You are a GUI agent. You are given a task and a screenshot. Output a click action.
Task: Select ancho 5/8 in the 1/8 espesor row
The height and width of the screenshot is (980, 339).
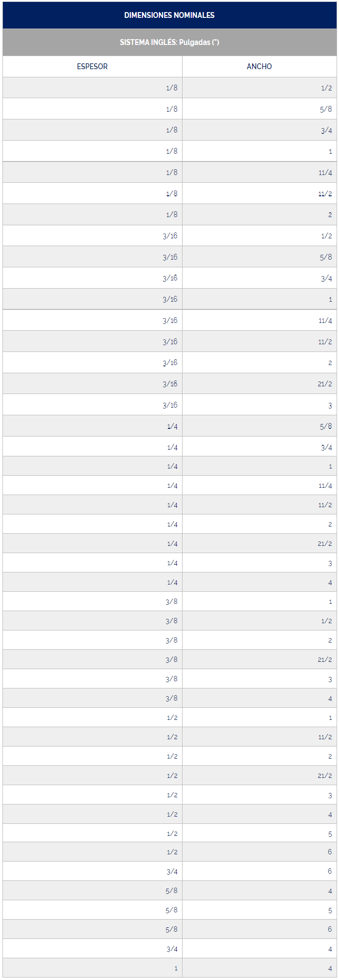[326, 109]
